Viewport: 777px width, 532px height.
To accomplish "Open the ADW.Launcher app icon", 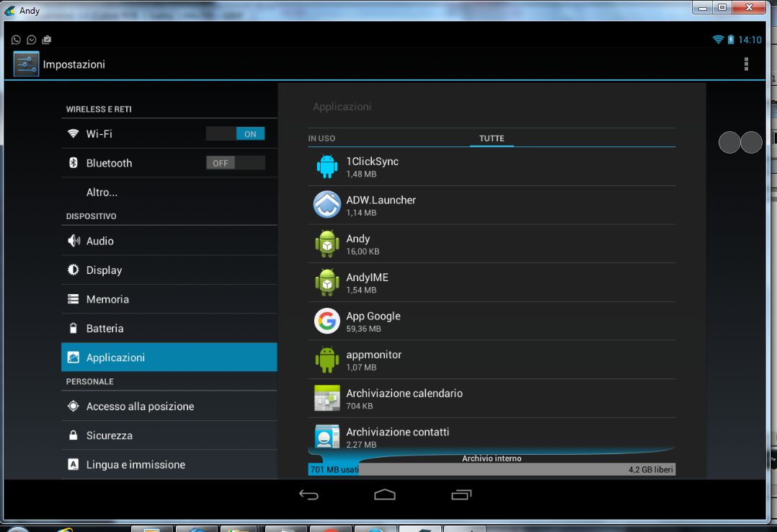I will click(x=327, y=204).
